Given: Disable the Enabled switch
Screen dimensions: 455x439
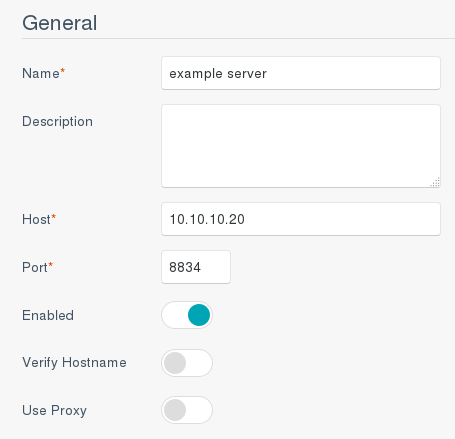Looking at the screenshot, I should [187, 315].
